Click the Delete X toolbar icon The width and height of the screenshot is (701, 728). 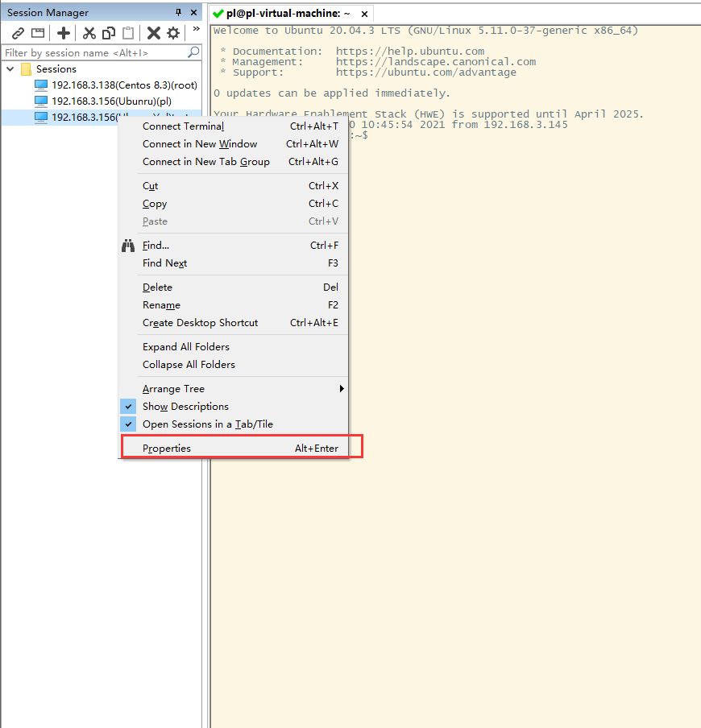(x=153, y=33)
